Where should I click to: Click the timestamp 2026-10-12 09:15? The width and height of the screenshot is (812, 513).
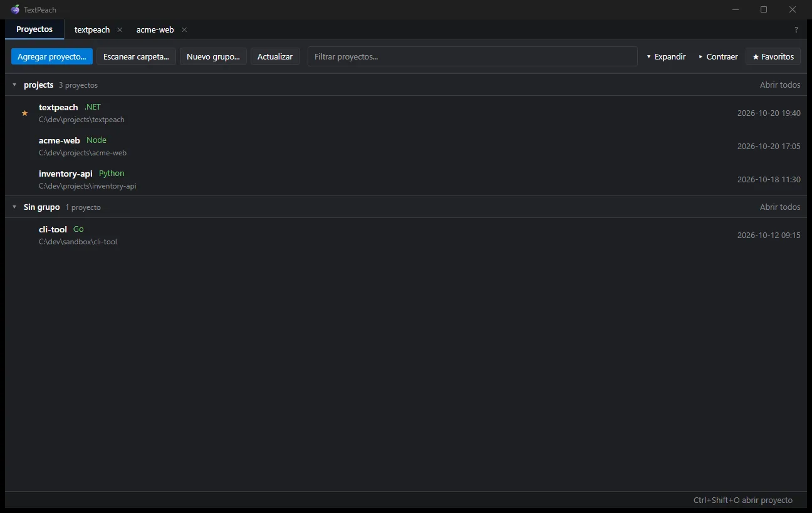coord(769,236)
